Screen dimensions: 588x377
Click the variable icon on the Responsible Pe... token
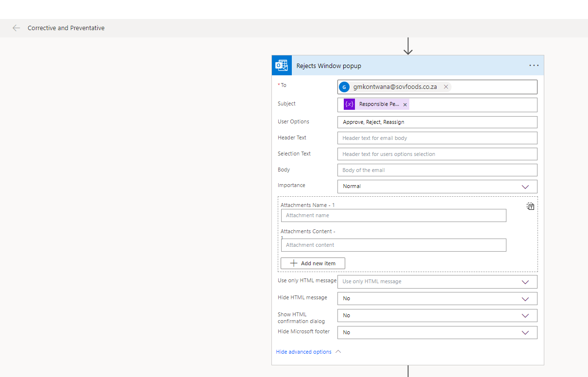pos(349,104)
